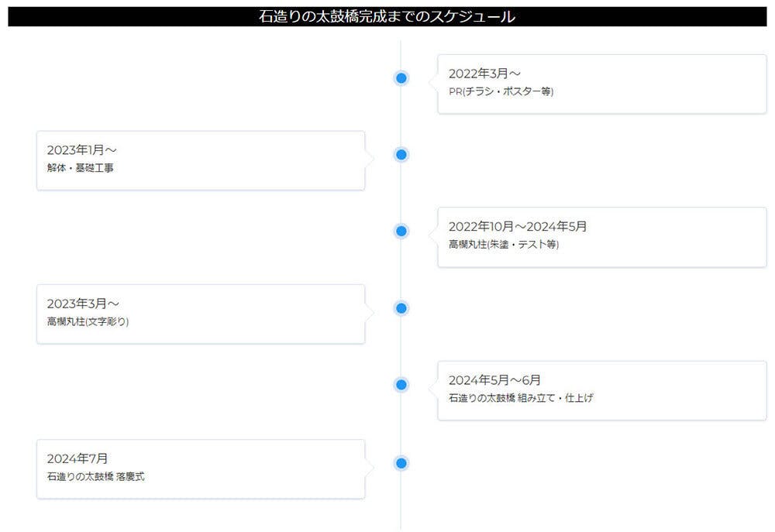Select the 石造りの太鼓橋 組み立て・仕上げ text
This screenshot has width=775, height=532.
[521, 398]
